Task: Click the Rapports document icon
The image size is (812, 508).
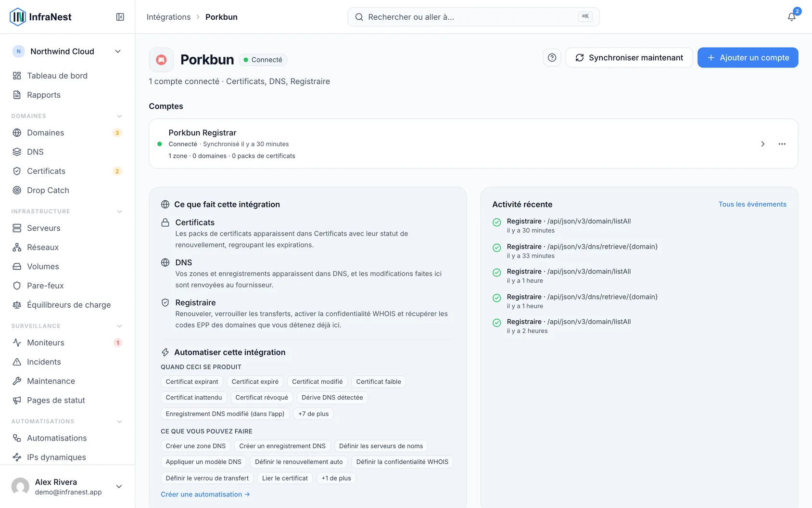Action: 17,95
